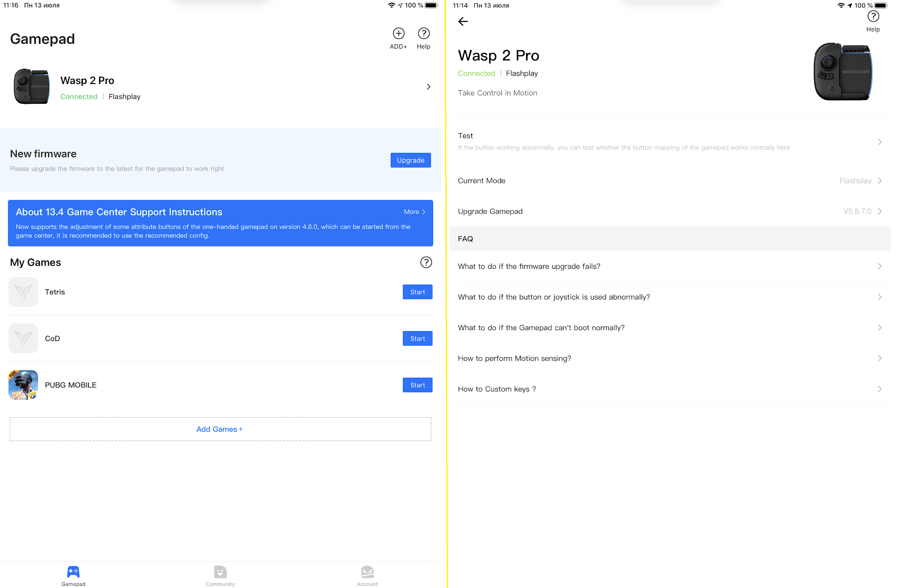Tap the battery icon in the right status bar

tap(881, 5)
